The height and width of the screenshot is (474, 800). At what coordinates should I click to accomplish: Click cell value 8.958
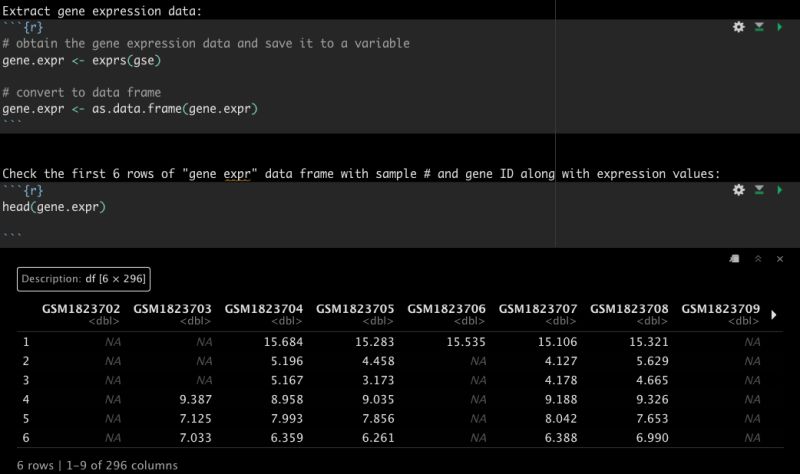click(x=287, y=400)
